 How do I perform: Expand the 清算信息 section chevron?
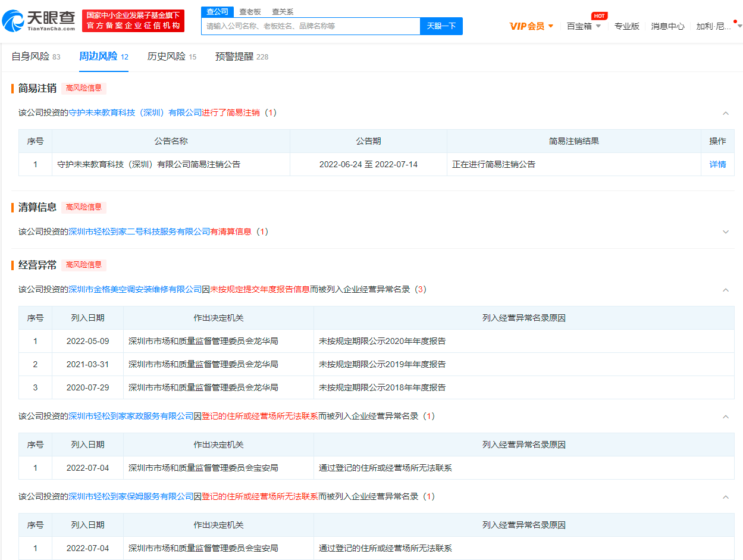[x=725, y=232]
